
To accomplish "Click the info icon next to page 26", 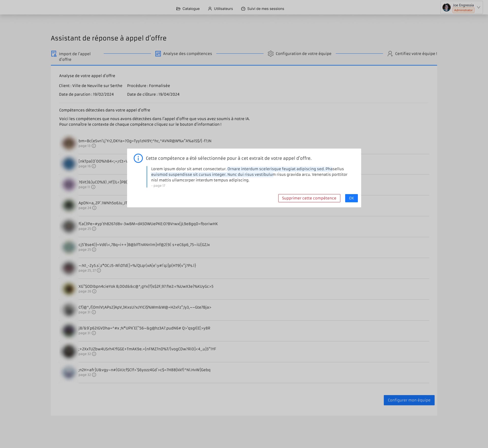I will point(94,292).
